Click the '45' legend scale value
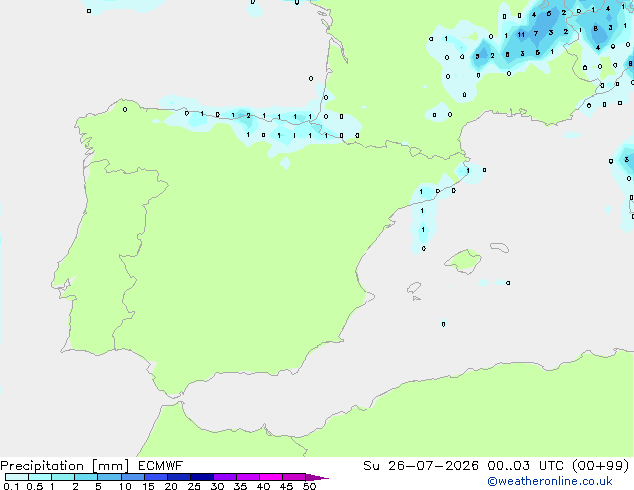This screenshot has width=634, height=490. click(286, 486)
